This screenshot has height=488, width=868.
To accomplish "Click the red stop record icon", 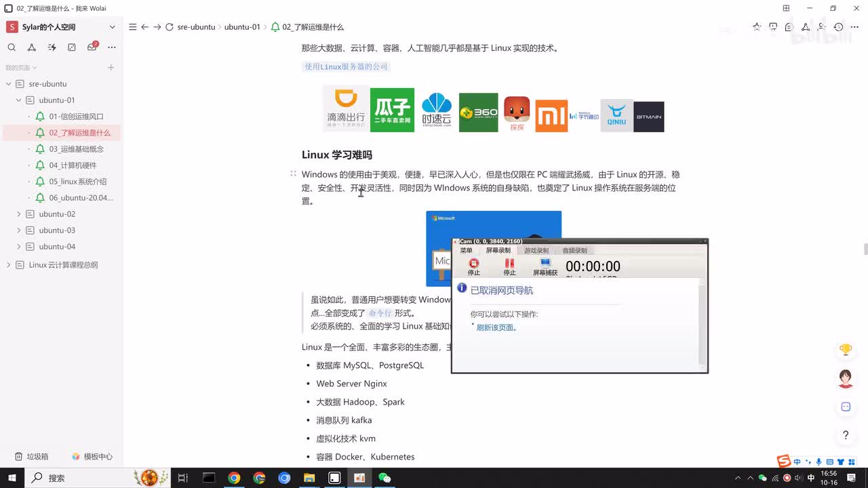I will click(x=474, y=263).
